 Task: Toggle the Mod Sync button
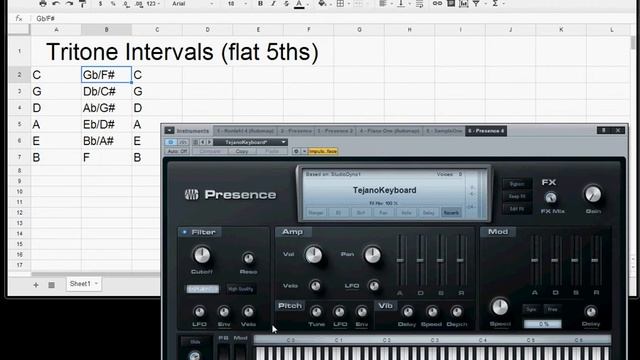tap(531, 309)
